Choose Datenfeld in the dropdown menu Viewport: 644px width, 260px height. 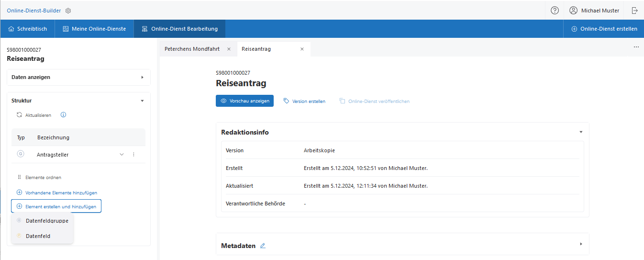[x=38, y=236]
